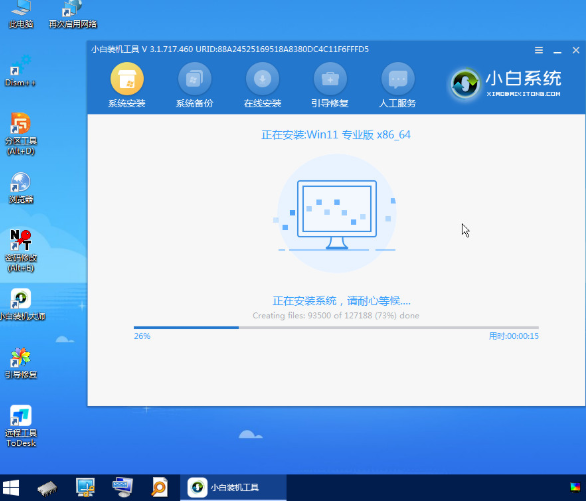Open the hamburger menu in title bar
This screenshot has width=586, height=503.
(539, 50)
